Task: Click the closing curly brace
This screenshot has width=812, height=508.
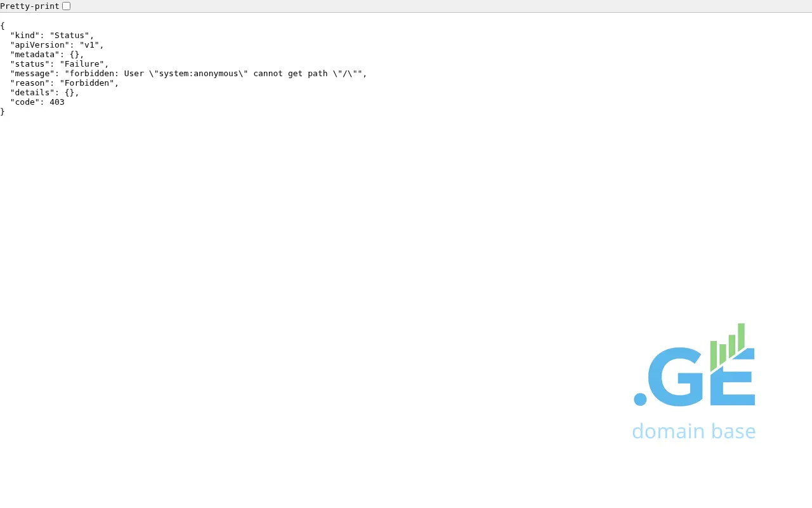Action: (3, 112)
